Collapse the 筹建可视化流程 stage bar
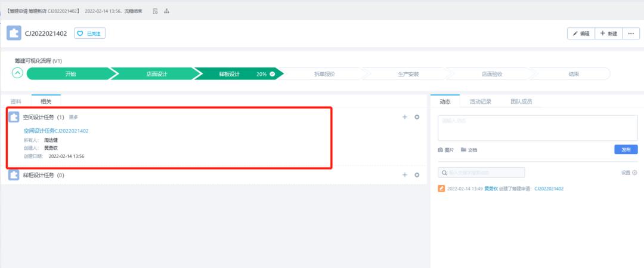 coord(17,73)
